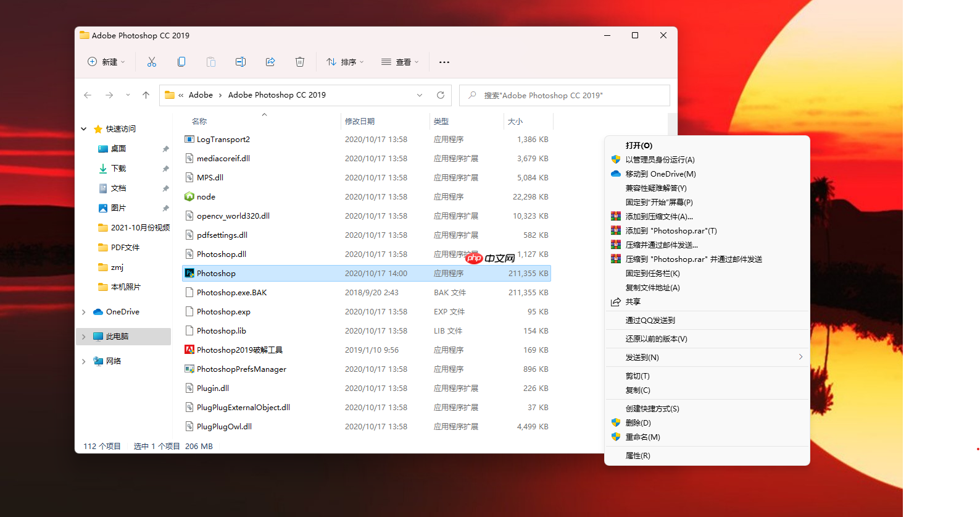This screenshot has width=980, height=517.
Task: Click the Delete trash icon in toolbar
Action: pyautogui.click(x=300, y=62)
